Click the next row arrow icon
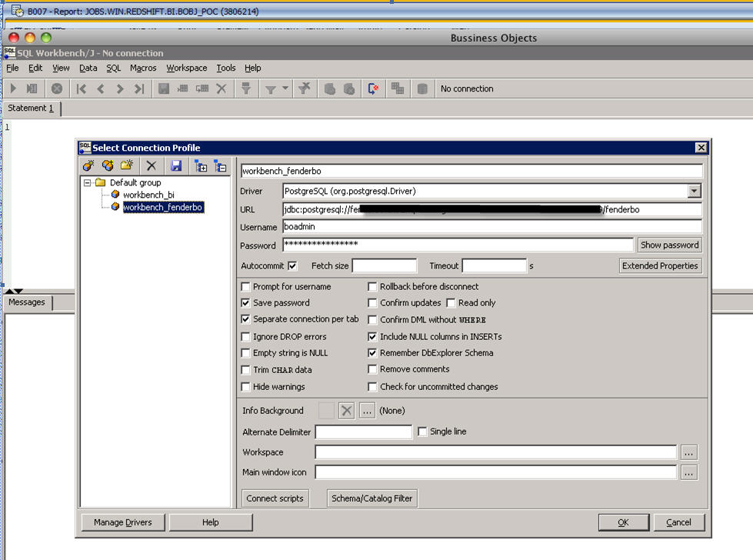The width and height of the screenshot is (753, 560). coord(119,88)
